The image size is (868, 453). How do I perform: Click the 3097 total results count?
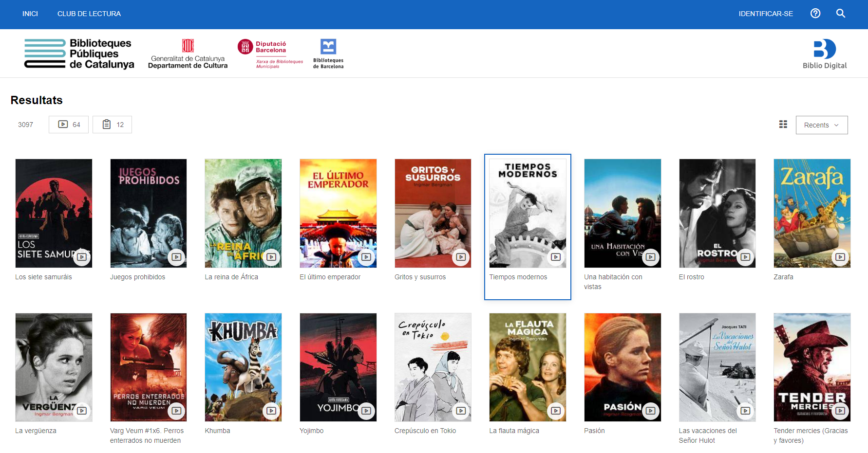tap(25, 125)
